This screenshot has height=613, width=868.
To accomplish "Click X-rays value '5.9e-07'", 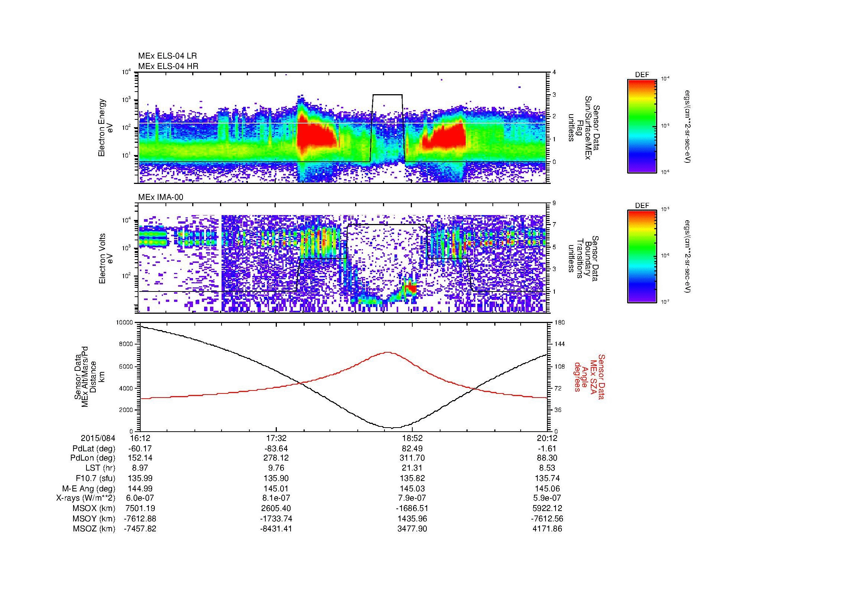I will [548, 498].
